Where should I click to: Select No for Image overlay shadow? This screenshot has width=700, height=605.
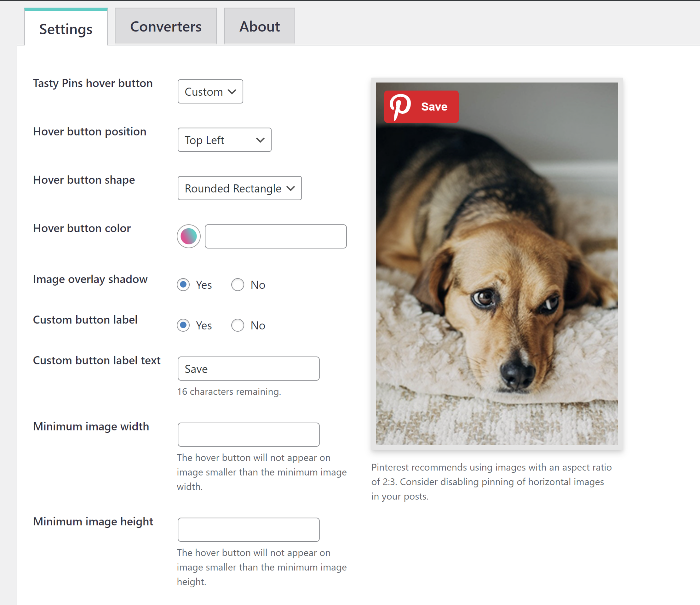tap(238, 285)
